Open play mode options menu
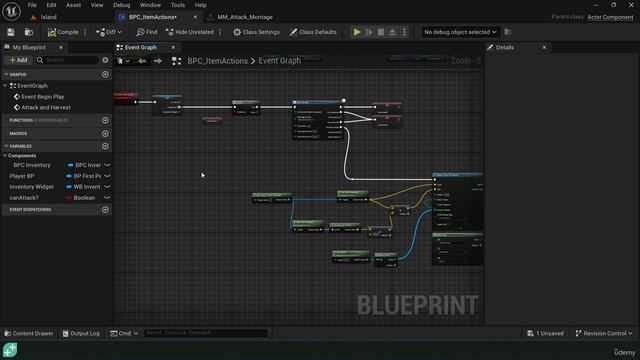 tap(404, 32)
